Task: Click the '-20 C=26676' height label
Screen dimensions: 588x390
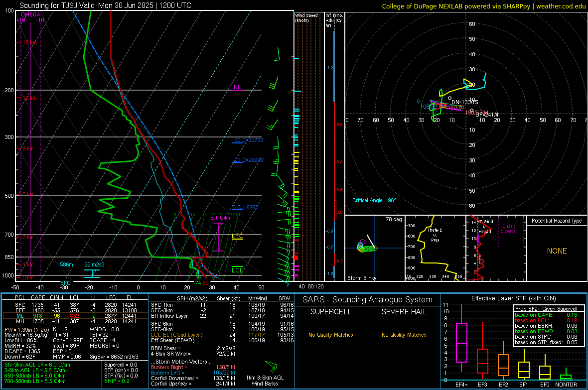Action: pos(248,160)
